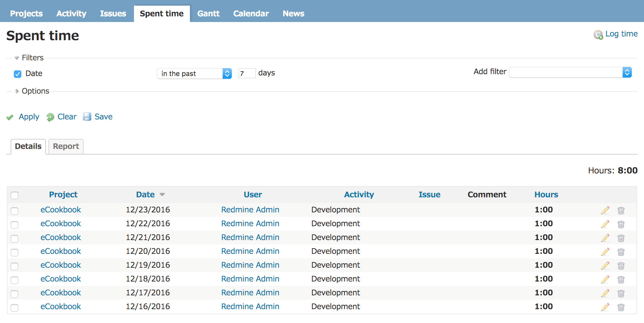Image resolution: width=644 pixels, height=323 pixels.
Task: Collapse the Filters section
Action: [x=29, y=57]
